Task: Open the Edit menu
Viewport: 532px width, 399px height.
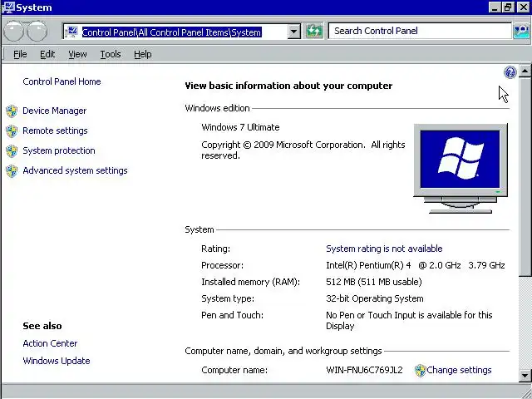Action: (47, 54)
